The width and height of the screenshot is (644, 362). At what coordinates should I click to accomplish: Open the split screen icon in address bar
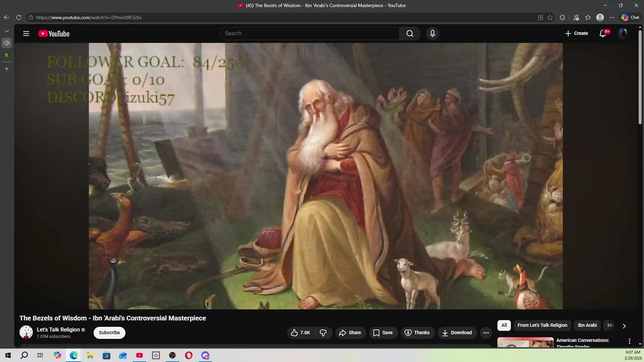pyautogui.click(x=540, y=17)
